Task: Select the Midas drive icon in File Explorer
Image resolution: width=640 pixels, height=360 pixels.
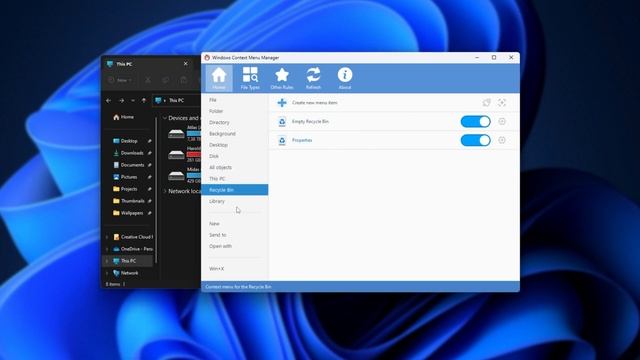Action: coord(176,176)
